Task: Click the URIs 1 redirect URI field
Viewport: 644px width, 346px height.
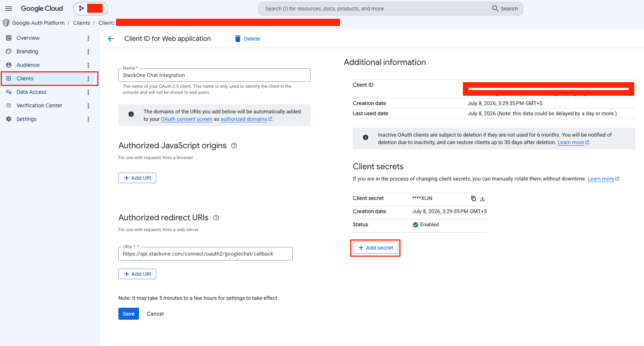Action: 206,254
